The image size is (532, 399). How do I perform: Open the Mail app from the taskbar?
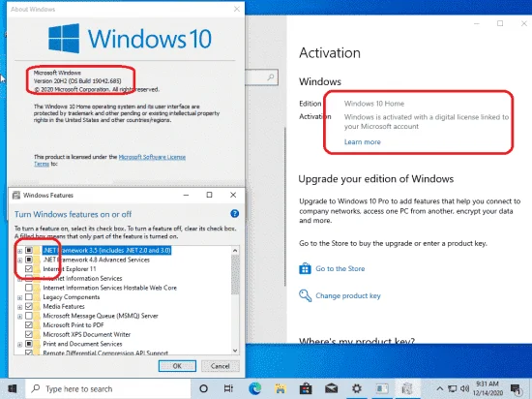point(331,388)
